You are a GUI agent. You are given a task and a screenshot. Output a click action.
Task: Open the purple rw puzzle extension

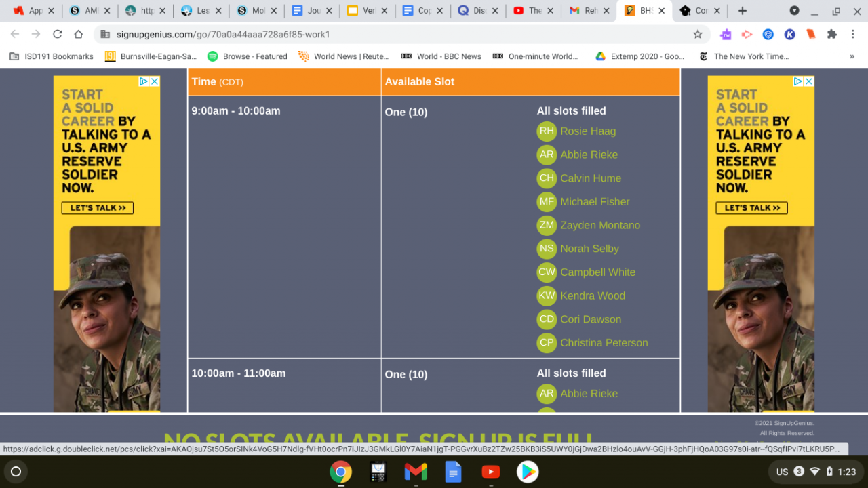tap(726, 34)
